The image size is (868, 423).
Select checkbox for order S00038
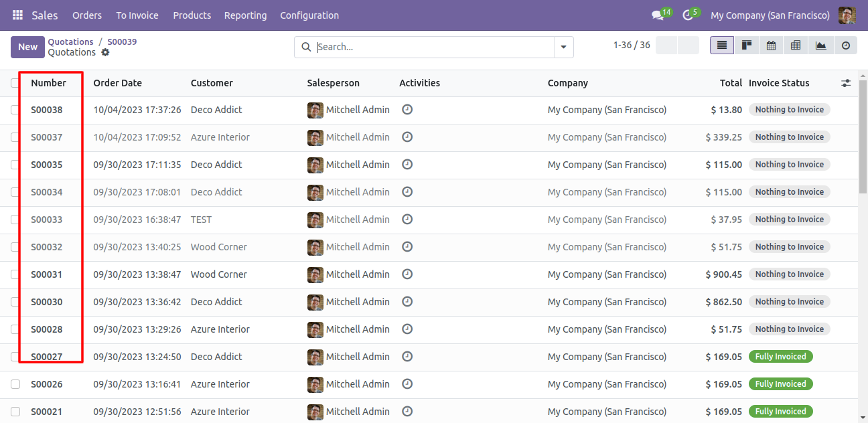tap(15, 110)
